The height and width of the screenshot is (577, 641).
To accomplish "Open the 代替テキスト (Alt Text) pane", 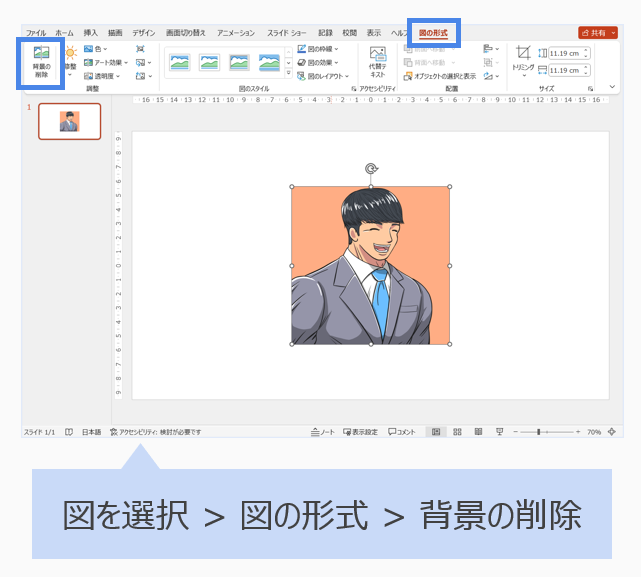I will click(x=377, y=62).
